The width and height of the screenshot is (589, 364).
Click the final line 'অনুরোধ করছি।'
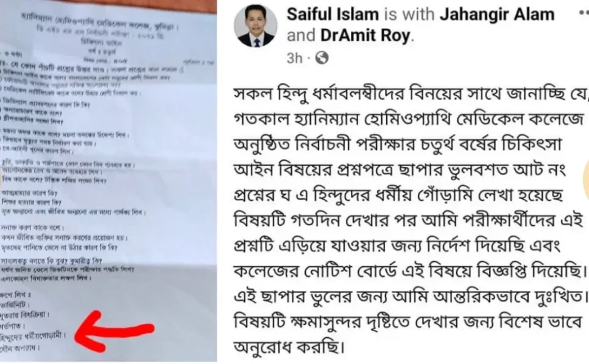(289, 347)
